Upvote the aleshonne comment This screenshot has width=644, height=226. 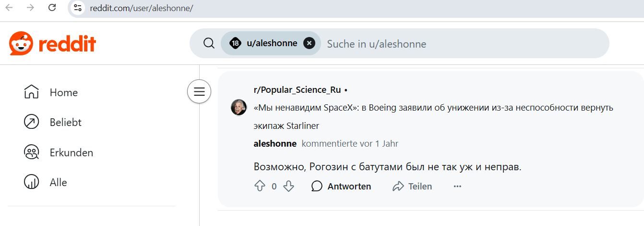click(x=260, y=186)
